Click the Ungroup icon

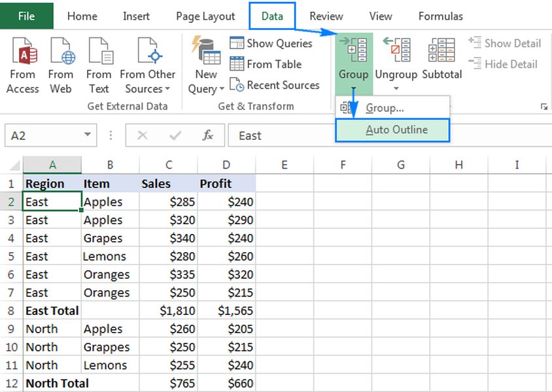pos(396,50)
